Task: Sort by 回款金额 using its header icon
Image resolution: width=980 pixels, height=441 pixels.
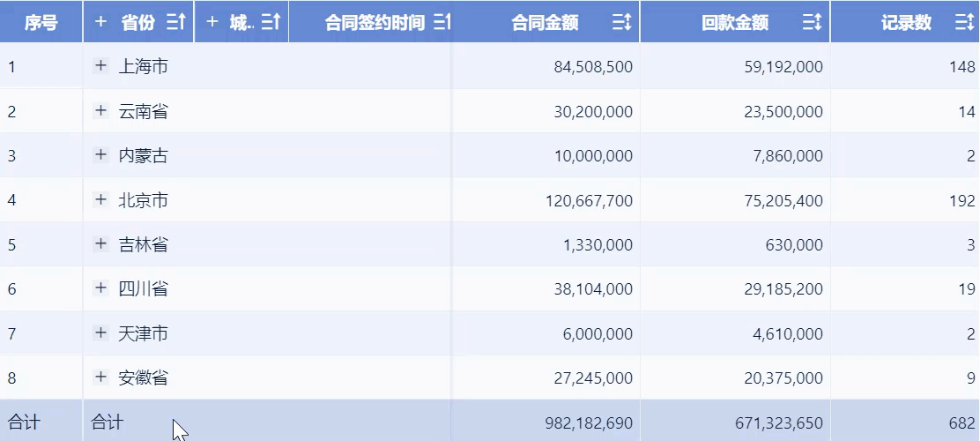Action: tap(813, 24)
